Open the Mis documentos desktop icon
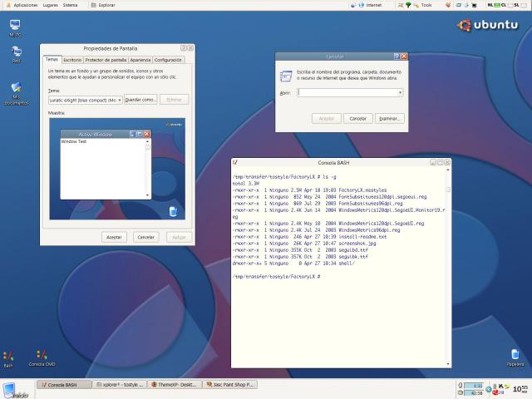This screenshot has width=532, height=399. pyautogui.click(x=17, y=93)
